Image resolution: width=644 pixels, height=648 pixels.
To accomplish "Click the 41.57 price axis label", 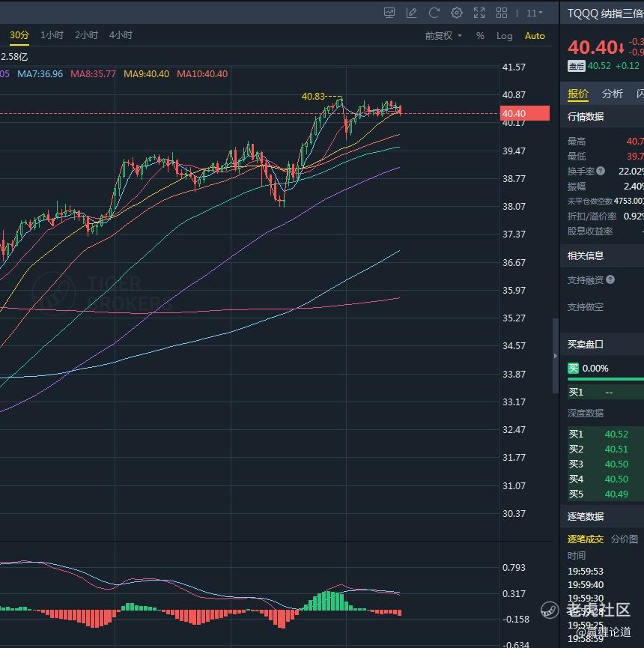I will (x=514, y=67).
